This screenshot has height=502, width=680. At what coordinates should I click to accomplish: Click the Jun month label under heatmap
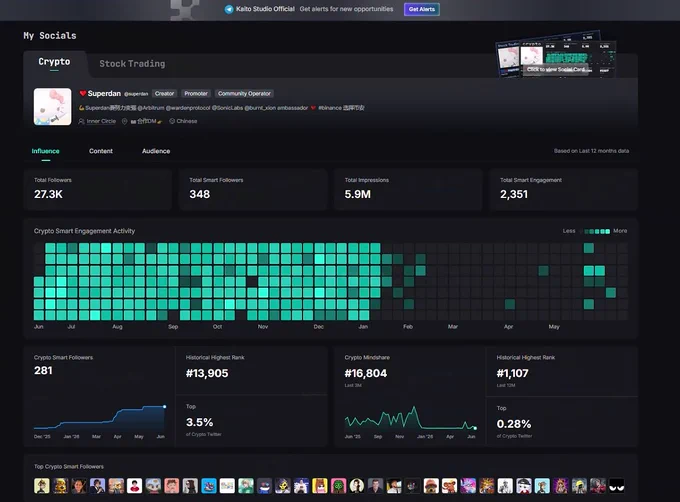[x=39, y=326]
